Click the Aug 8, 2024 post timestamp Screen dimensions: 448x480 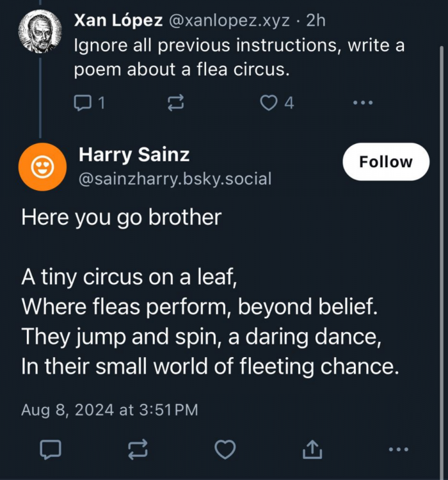tap(109, 410)
